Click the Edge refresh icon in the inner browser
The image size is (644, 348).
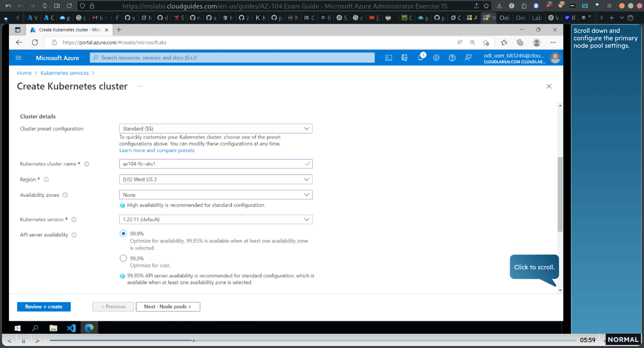(35, 42)
